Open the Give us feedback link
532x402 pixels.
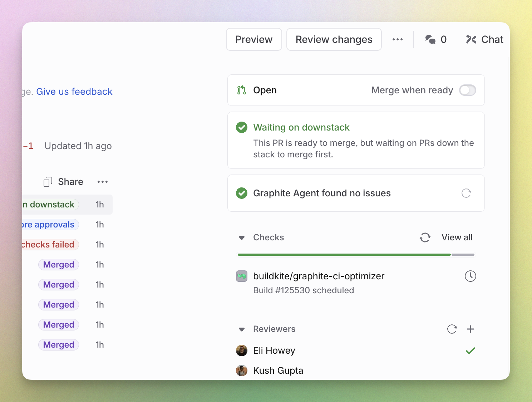point(74,92)
